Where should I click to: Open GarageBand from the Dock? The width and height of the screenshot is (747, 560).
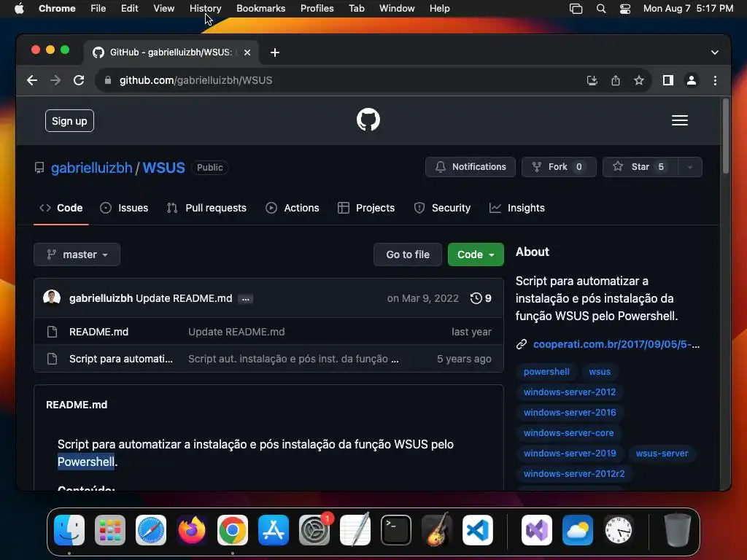point(437,529)
